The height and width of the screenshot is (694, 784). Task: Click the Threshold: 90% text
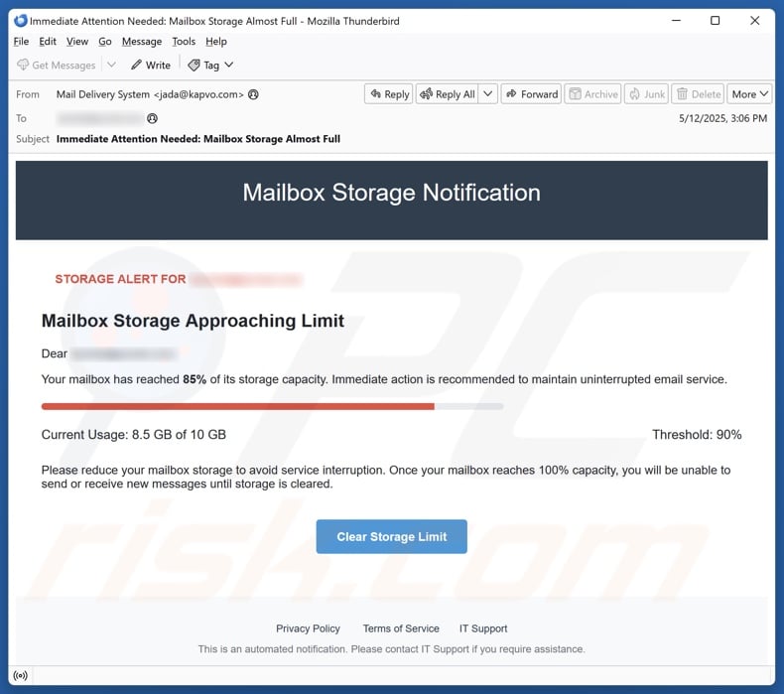pos(697,434)
